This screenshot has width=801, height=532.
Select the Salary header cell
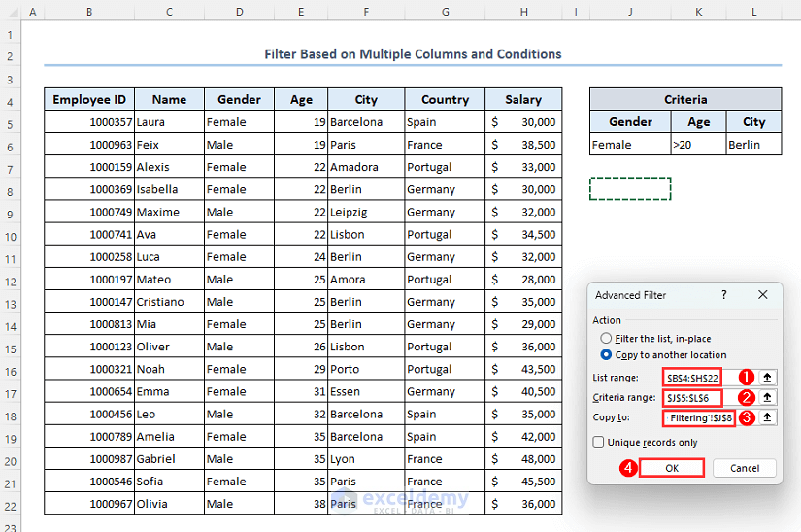523,100
